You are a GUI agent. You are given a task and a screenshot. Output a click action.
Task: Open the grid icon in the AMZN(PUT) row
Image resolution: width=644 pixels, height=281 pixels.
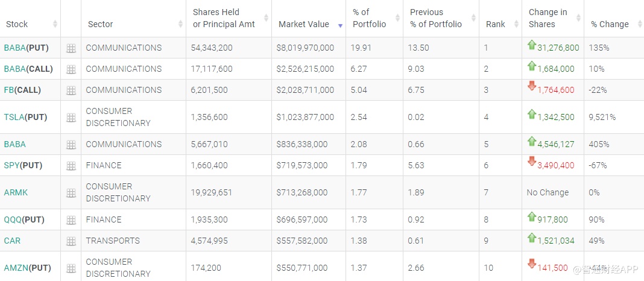click(71, 268)
